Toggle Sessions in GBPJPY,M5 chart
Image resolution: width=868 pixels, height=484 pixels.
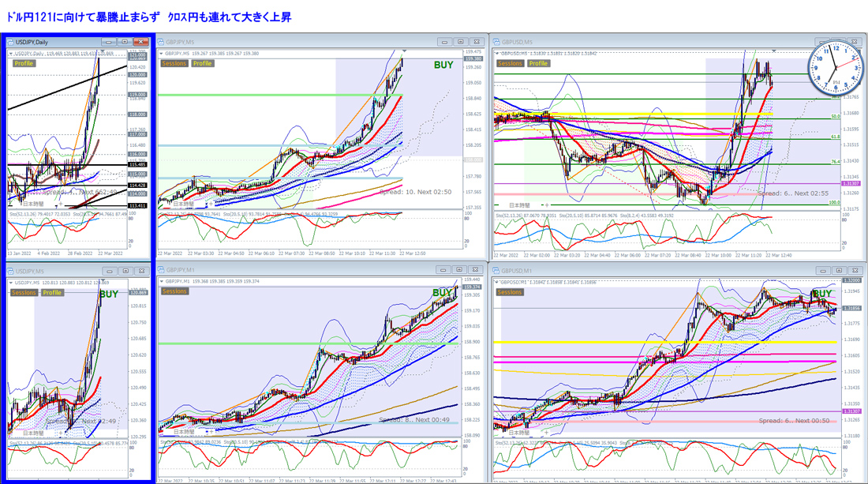pos(174,64)
